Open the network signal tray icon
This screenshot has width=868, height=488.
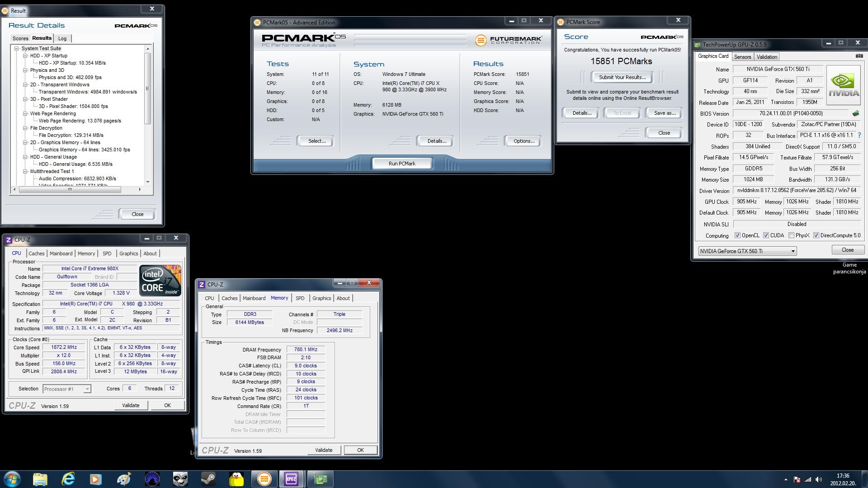point(807,480)
